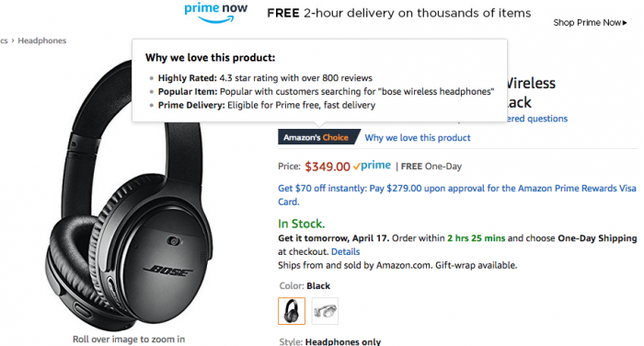Click the FREE One-Day shipping text
The height and width of the screenshot is (346, 644).
[431, 167]
